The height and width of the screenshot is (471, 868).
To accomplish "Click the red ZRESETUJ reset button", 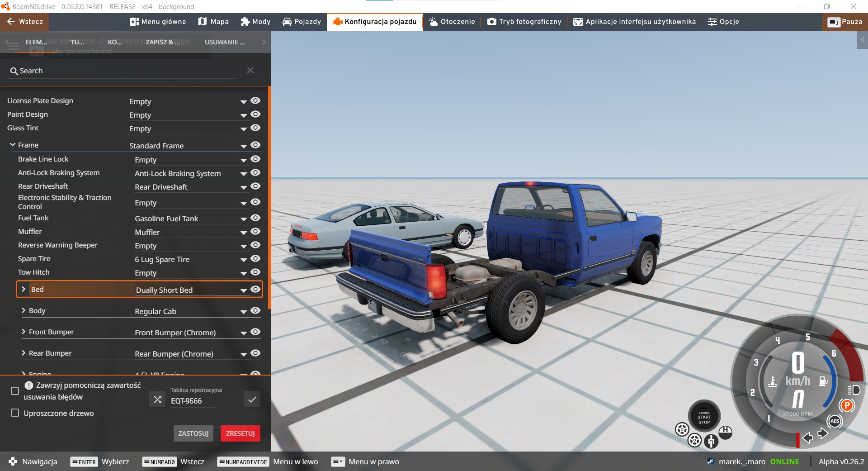I will (x=241, y=433).
